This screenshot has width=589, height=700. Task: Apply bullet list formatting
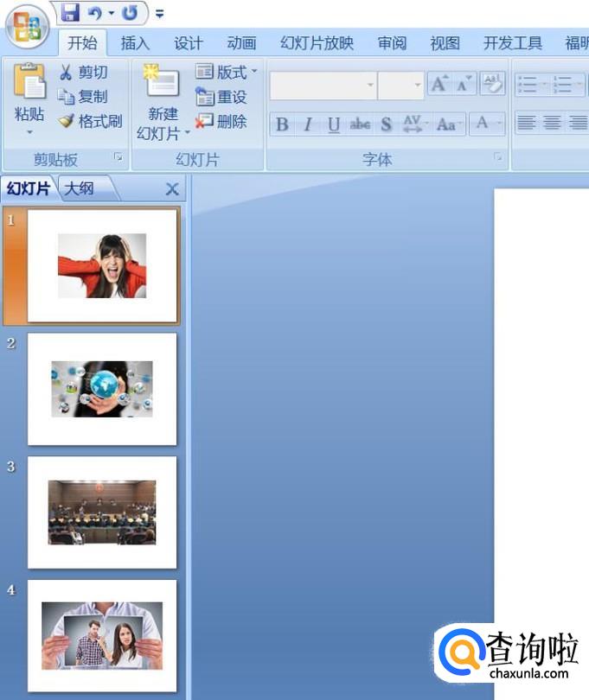pyautogui.click(x=528, y=84)
